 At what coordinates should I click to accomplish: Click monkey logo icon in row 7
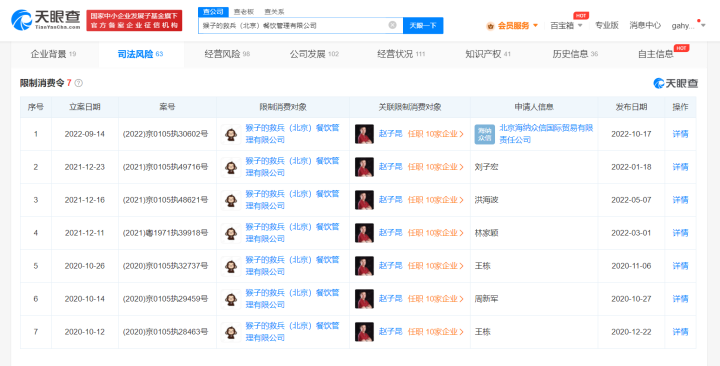click(231, 332)
